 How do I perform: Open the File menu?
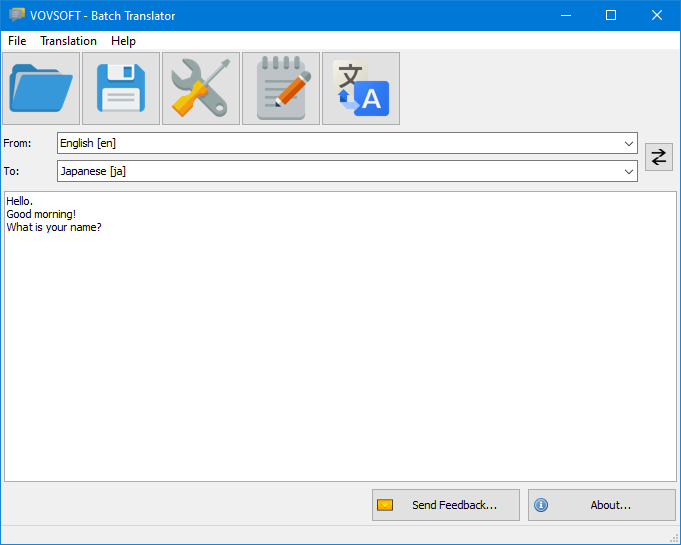tap(17, 41)
